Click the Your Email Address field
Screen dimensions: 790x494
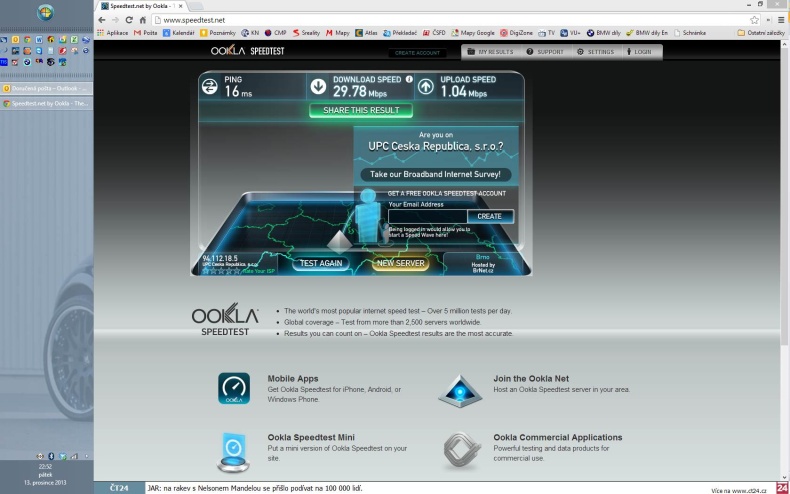(x=427, y=216)
